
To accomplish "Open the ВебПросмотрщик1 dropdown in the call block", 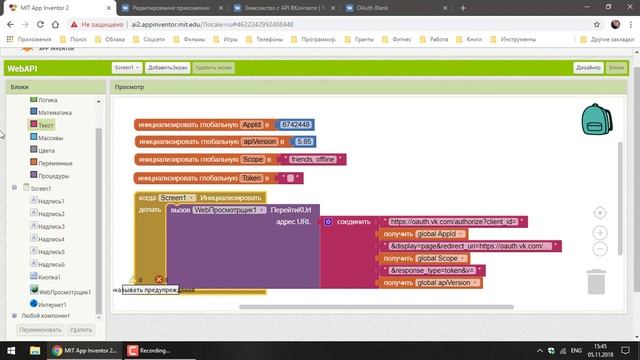I will 229,210.
